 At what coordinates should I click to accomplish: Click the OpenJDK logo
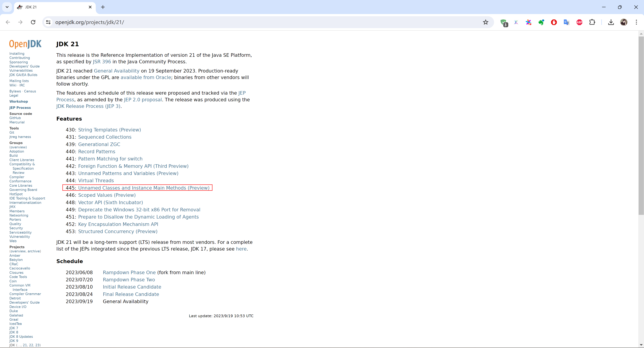point(25,44)
